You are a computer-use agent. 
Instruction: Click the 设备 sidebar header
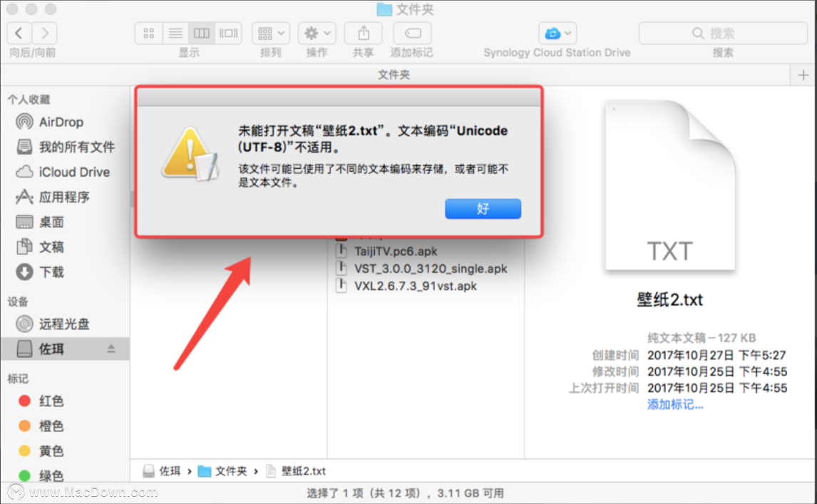(x=18, y=302)
